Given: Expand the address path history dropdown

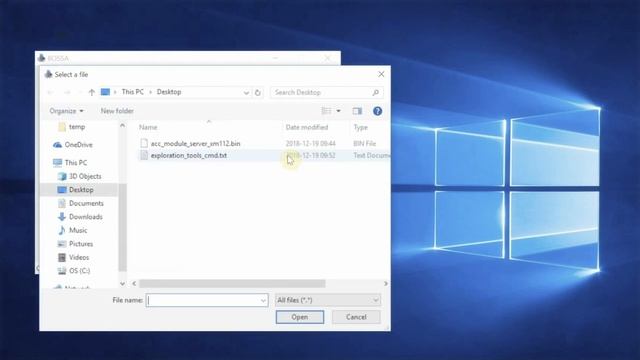Looking at the screenshot, I should point(246,93).
